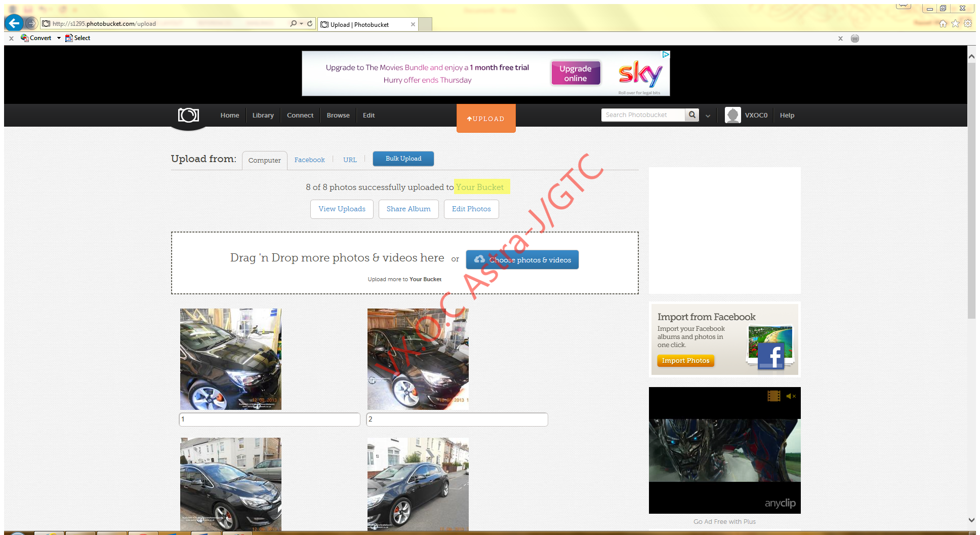Click the Share Album button
Screen dimensions: 980x535
(x=408, y=209)
